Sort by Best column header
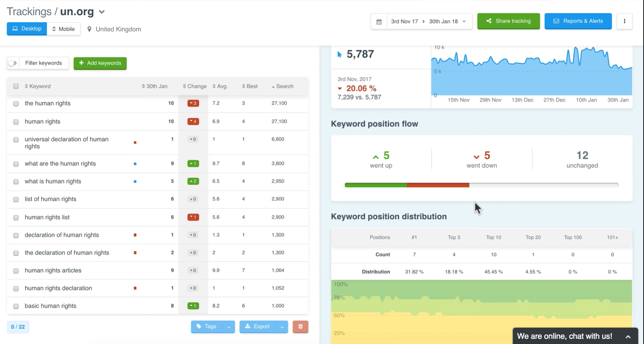The width and height of the screenshot is (644, 344). coord(250,86)
